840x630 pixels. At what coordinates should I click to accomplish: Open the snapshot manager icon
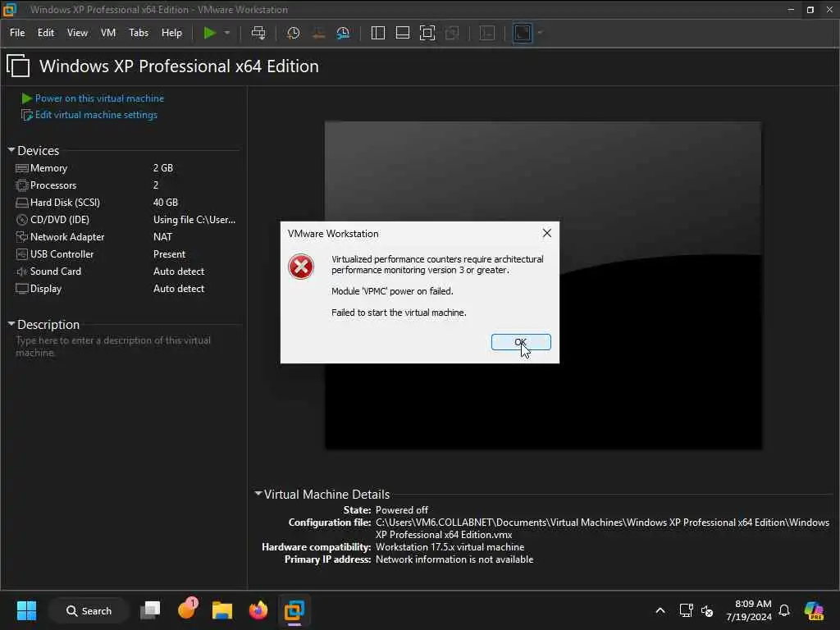tap(343, 33)
